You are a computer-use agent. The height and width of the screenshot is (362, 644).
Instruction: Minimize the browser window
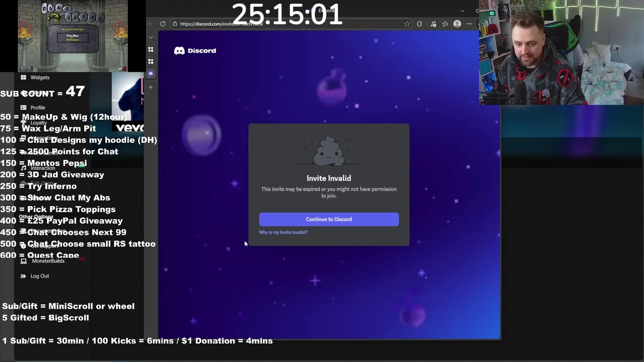[462, 11]
